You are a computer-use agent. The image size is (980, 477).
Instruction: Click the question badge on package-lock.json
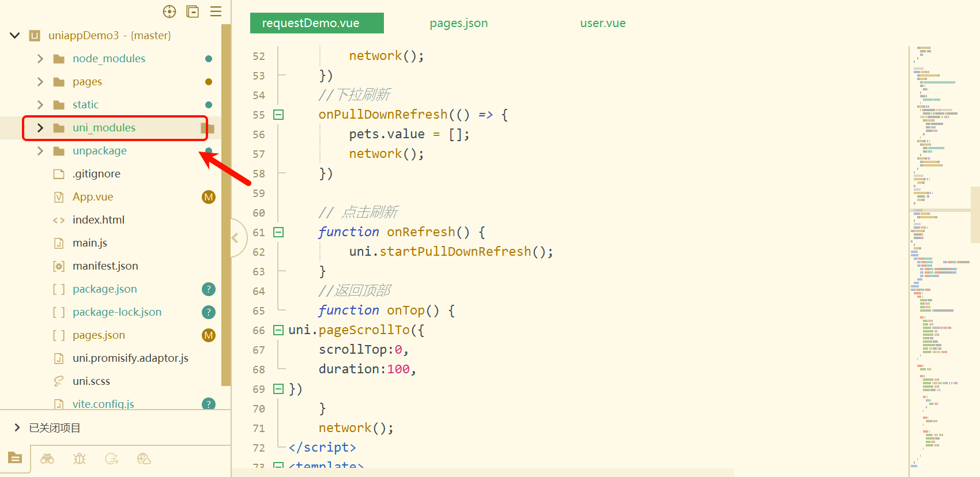coord(209,312)
